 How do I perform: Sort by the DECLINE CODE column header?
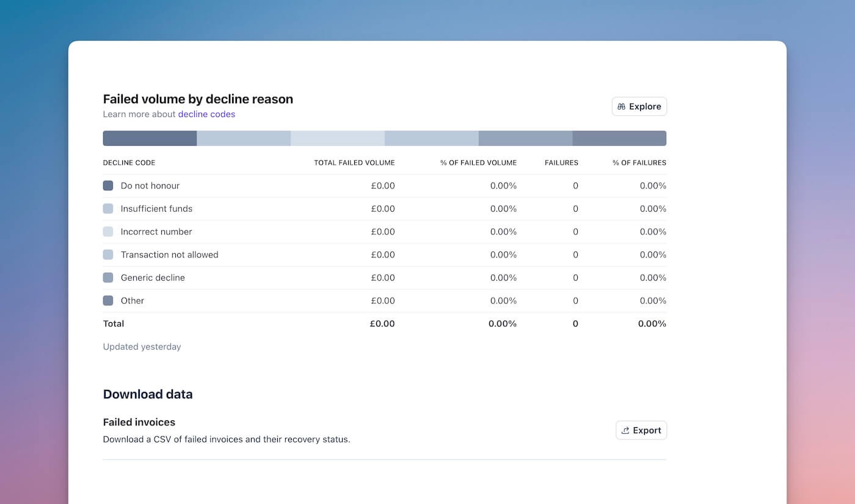(129, 163)
